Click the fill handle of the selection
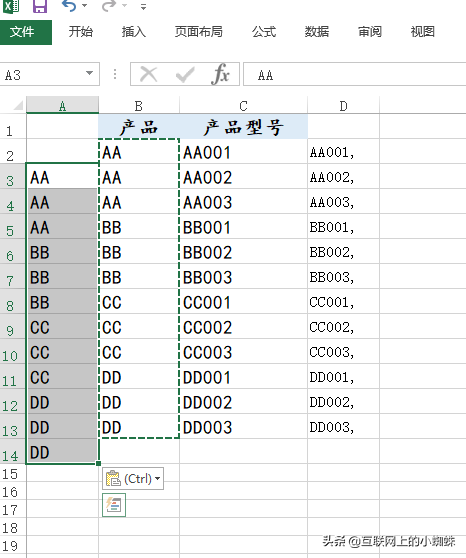The width and height of the screenshot is (466, 558). pyautogui.click(x=99, y=463)
